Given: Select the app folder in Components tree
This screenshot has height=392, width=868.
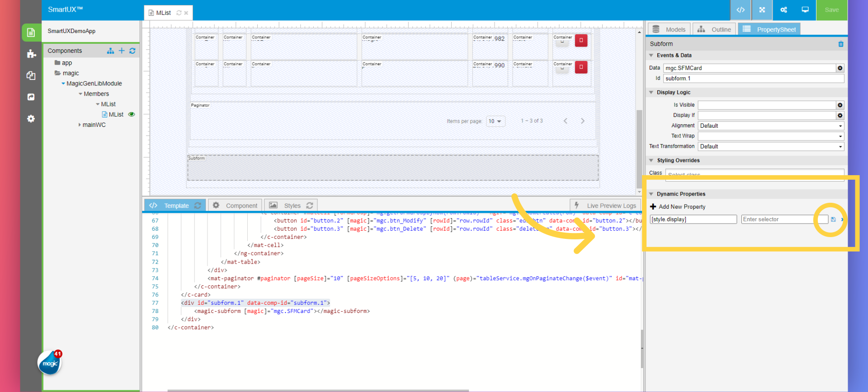Looking at the screenshot, I should 63,63.
